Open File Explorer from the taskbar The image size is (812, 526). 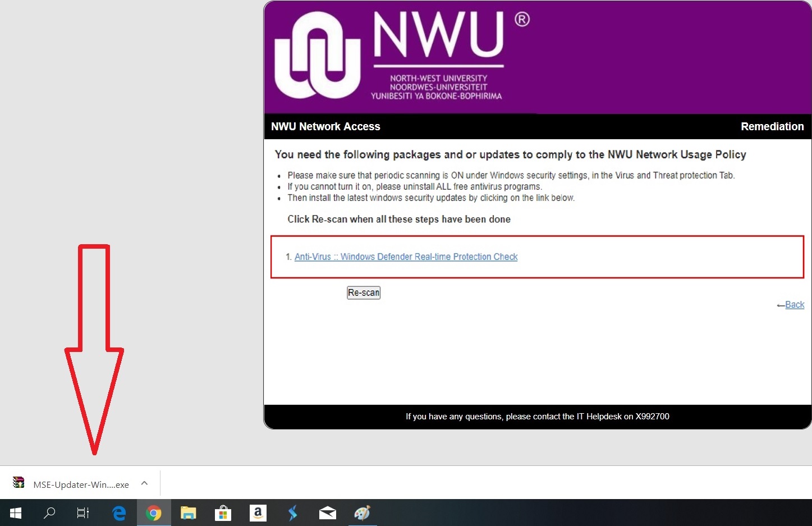pyautogui.click(x=188, y=513)
